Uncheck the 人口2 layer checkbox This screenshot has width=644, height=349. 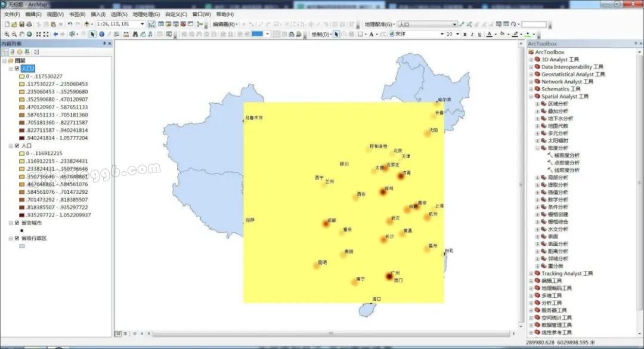click(x=17, y=69)
